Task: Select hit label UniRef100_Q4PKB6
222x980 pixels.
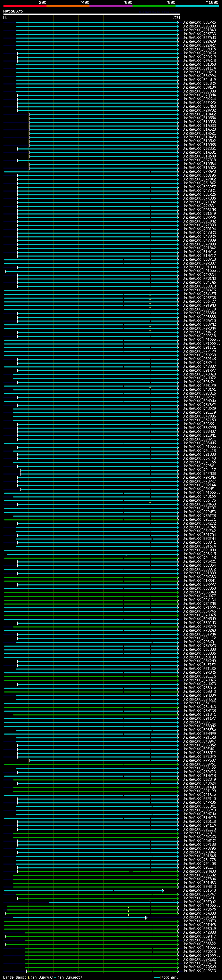Action: 199,802
